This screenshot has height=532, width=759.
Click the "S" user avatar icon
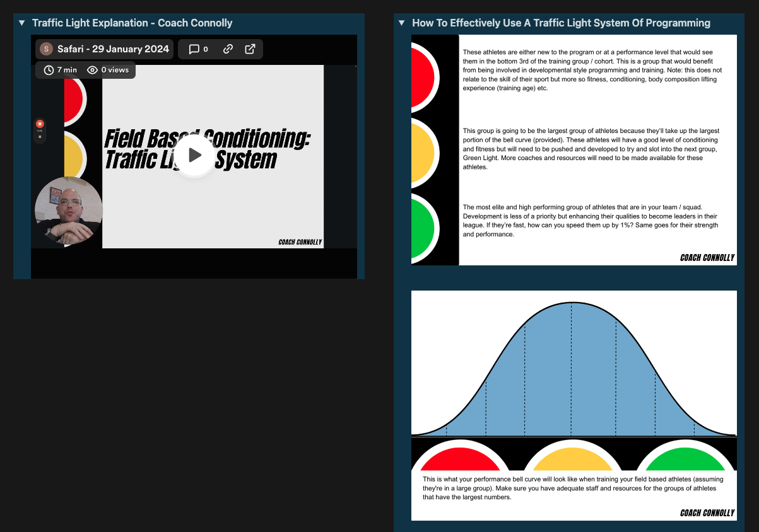coord(46,49)
